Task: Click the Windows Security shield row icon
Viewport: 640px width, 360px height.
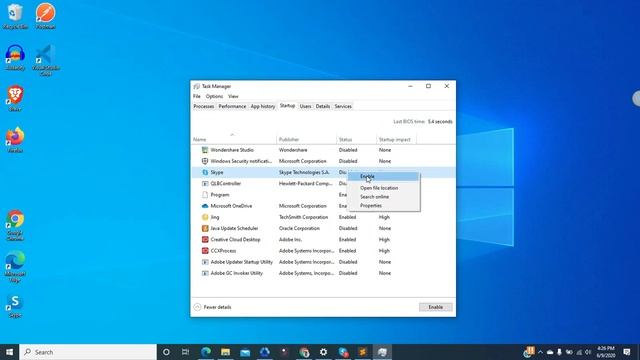Action: coord(205,161)
